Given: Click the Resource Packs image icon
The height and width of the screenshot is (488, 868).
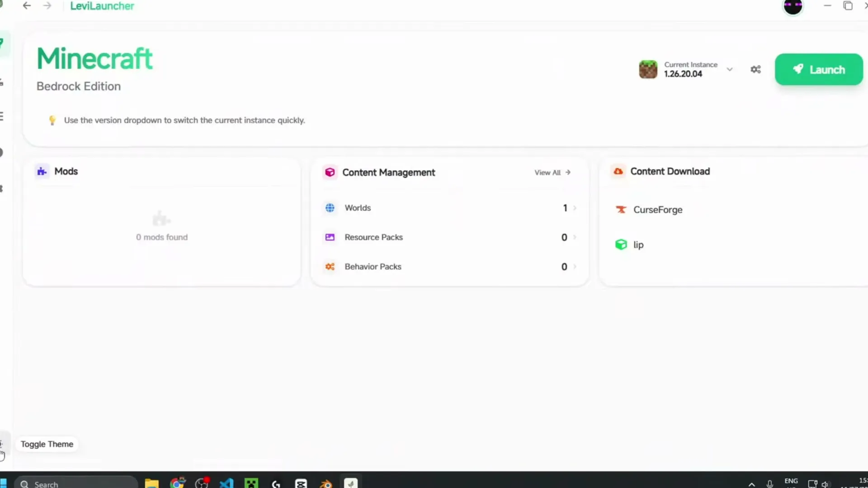Looking at the screenshot, I should [330, 237].
